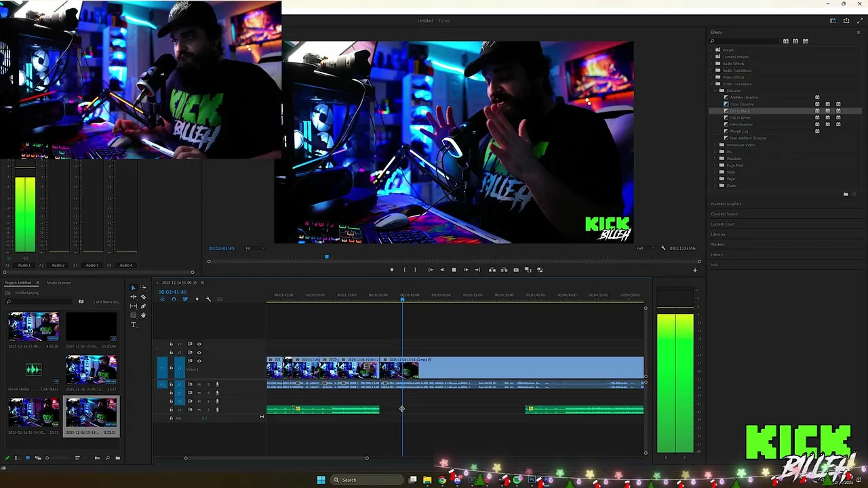The image size is (868, 488).
Task: Select the Razor tool
Action: point(143,297)
